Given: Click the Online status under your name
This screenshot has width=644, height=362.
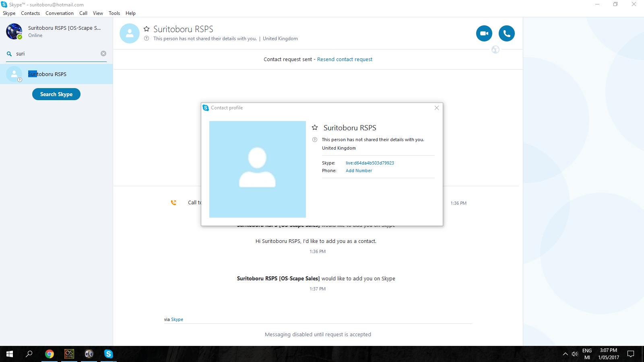Looking at the screenshot, I should (35, 35).
